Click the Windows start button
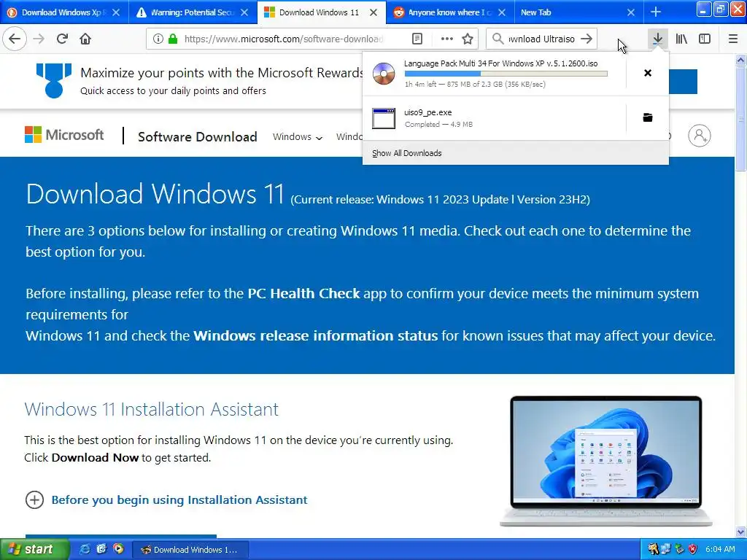This screenshot has width=747, height=560. [35, 549]
